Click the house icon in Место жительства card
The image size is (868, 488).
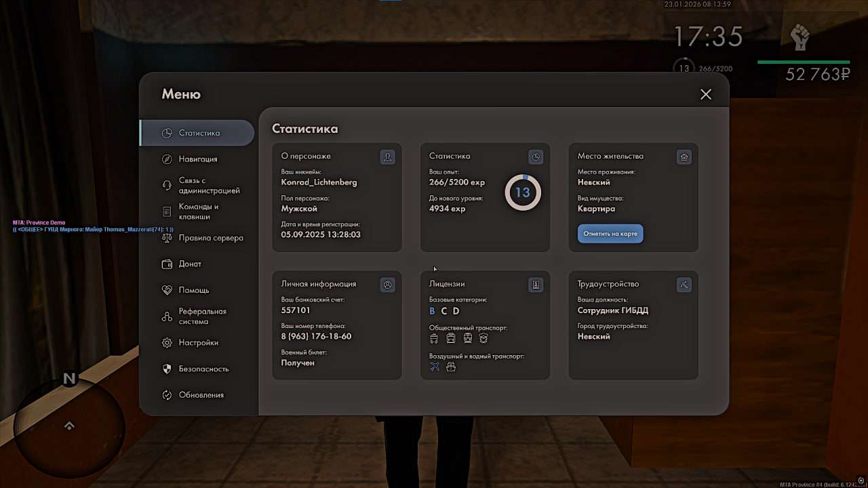[x=684, y=157]
